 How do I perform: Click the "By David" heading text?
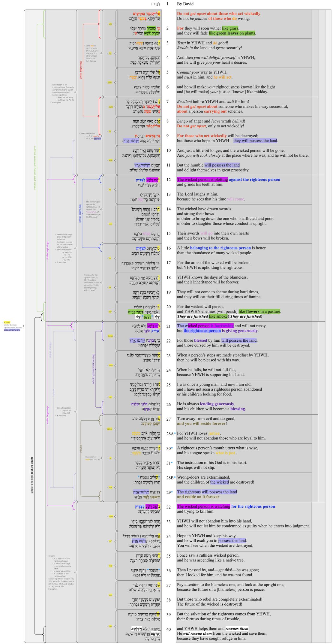coord(185,4)
